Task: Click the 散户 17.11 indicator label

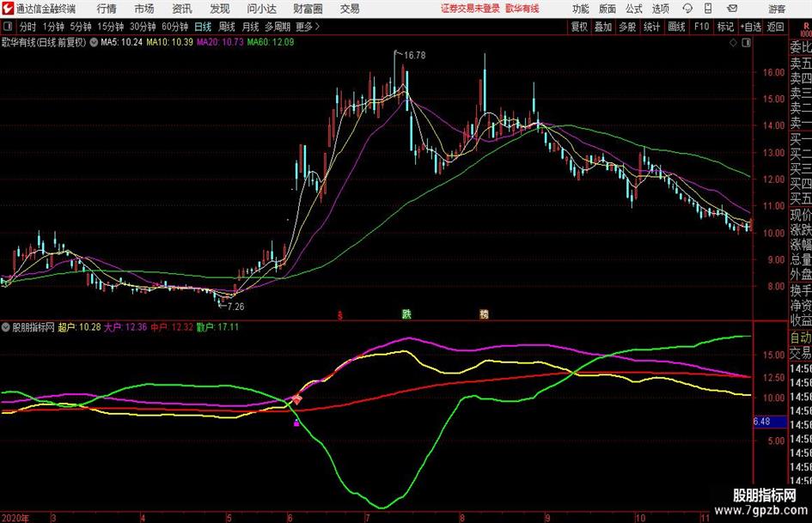Action: point(217,327)
